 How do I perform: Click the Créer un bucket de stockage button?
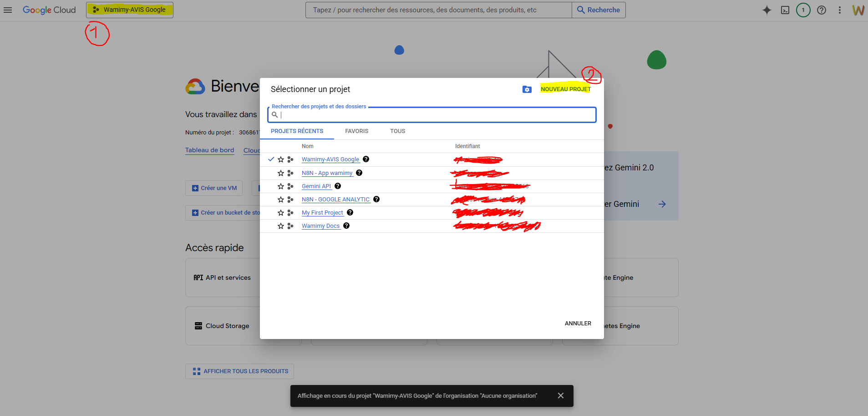(223, 213)
